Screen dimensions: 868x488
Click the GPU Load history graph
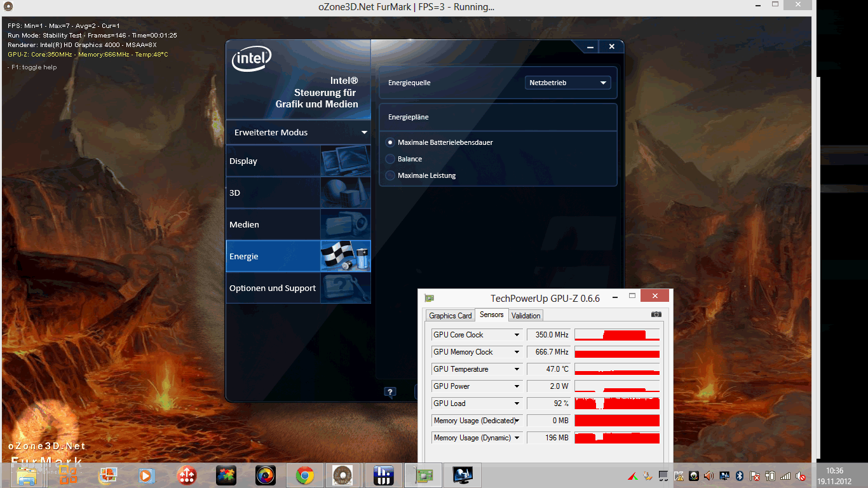617,403
